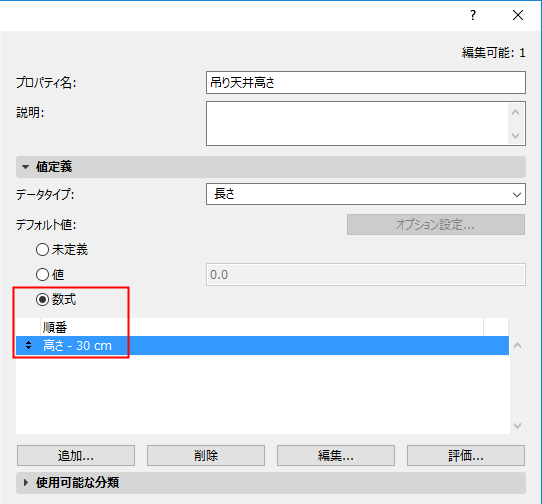Click the help question mark icon

(473, 15)
